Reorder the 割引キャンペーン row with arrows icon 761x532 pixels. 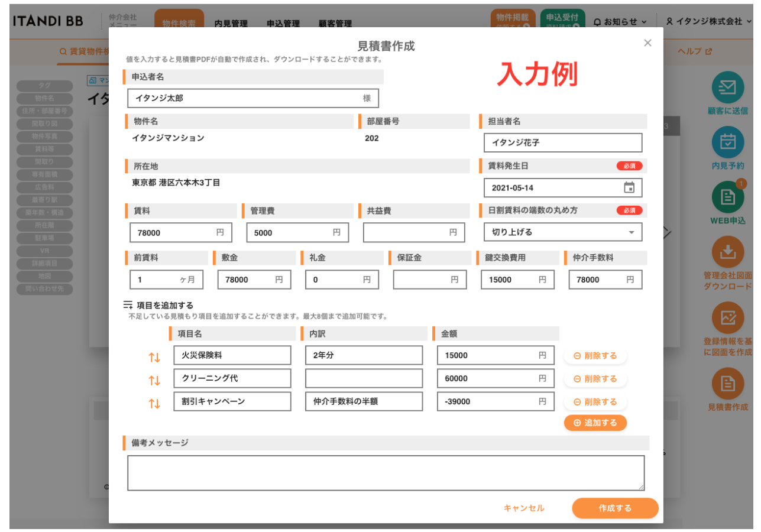tap(154, 403)
